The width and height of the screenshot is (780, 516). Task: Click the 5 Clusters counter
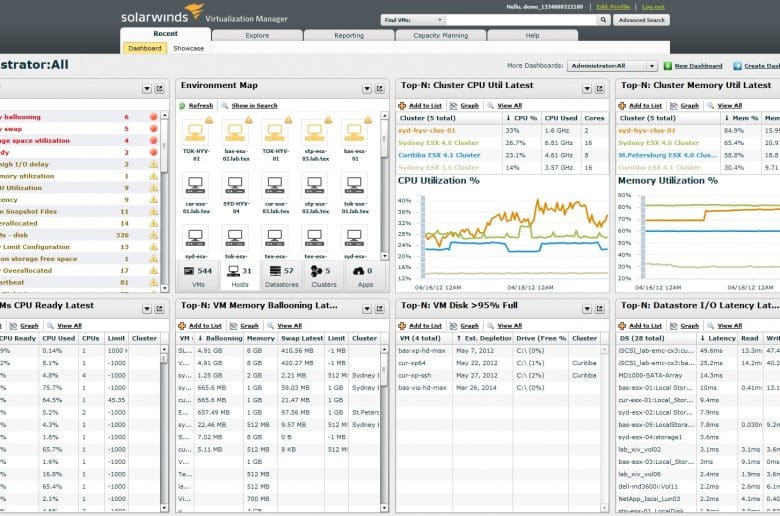tap(323, 276)
